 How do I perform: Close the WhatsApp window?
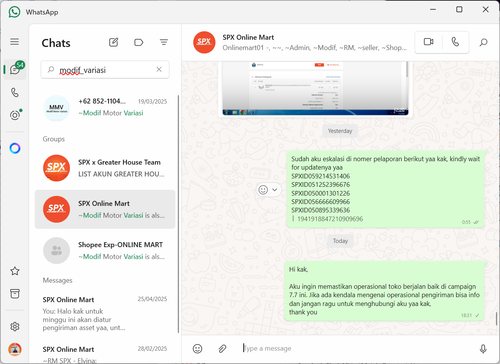coord(486,10)
